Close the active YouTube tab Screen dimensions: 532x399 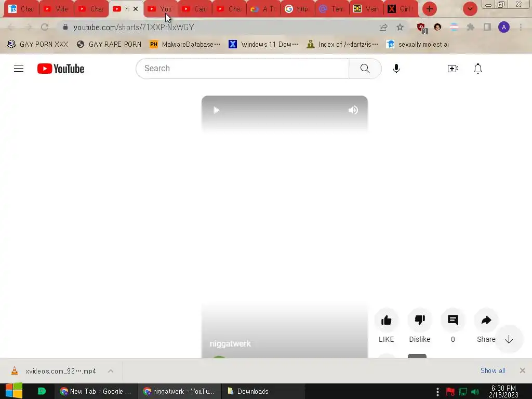[x=136, y=9]
